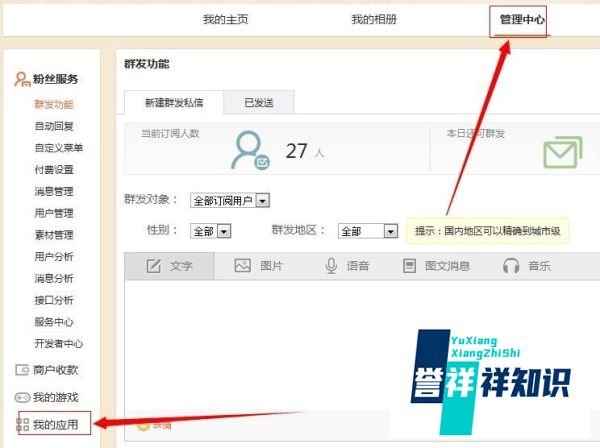The width and height of the screenshot is (600, 448).
Task: Click the 语音 microphone icon
Action: [x=331, y=266]
